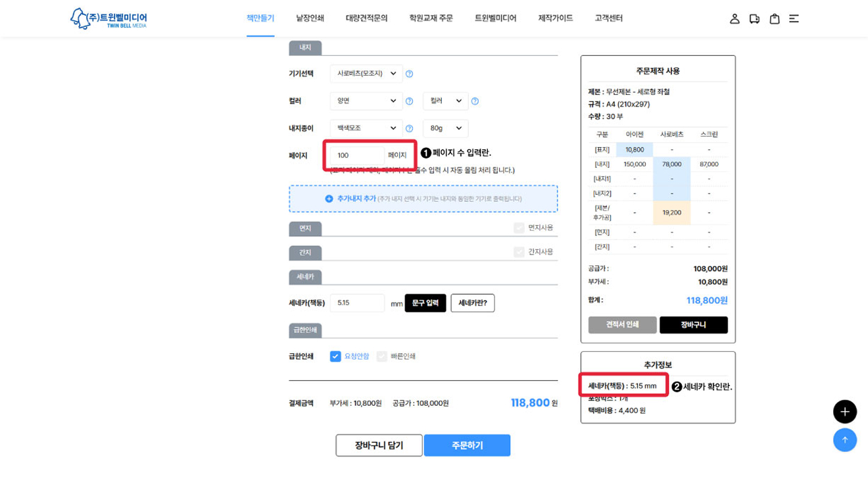Viewport: 868px width, 492px height.
Task: Click the 추가내지 추가 dashed box
Action: coord(423,199)
